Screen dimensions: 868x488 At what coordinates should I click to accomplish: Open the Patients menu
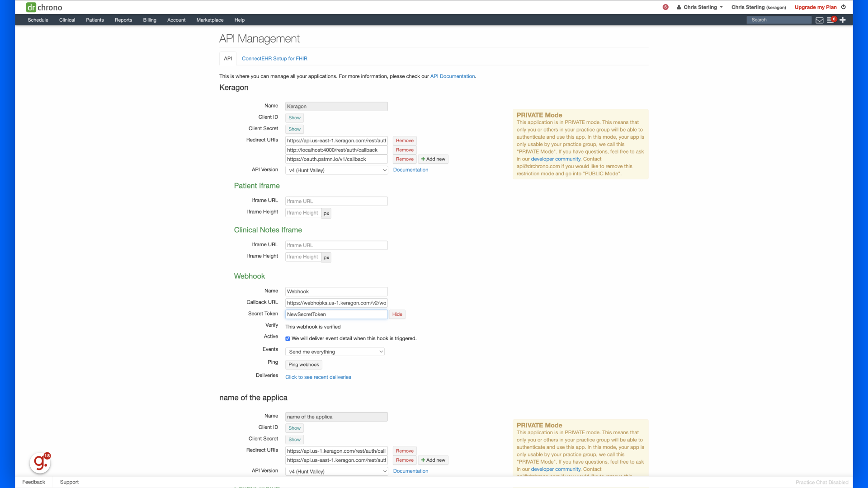(95, 20)
